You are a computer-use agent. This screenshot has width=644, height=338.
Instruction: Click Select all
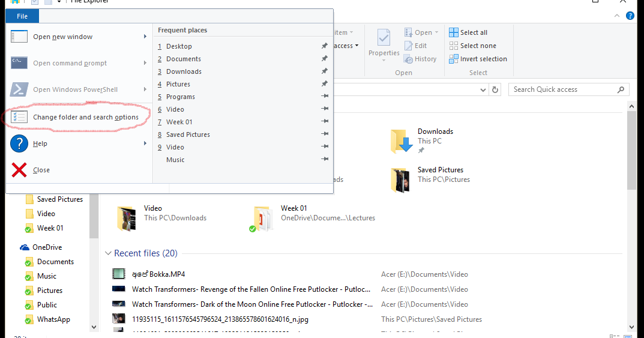(x=468, y=32)
